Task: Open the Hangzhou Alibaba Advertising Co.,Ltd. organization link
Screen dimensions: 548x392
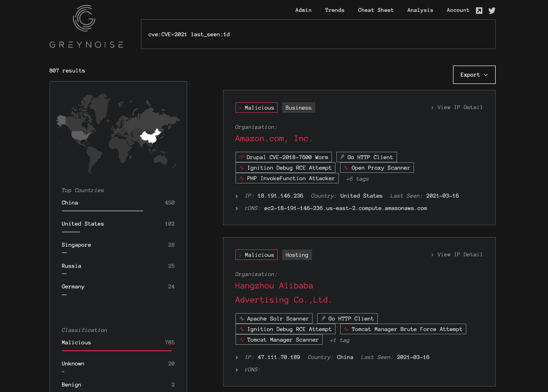Action: 284,293
